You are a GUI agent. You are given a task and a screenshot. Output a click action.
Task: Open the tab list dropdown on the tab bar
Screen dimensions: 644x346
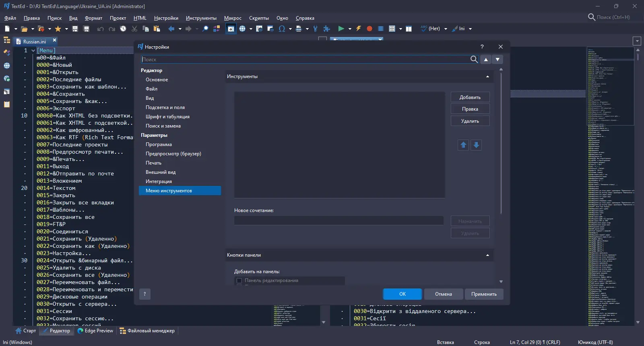coord(637,41)
